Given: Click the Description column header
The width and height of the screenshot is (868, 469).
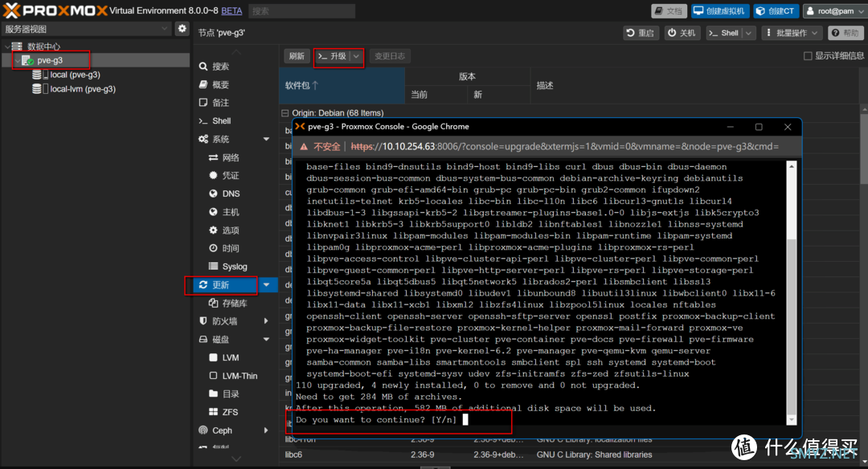Looking at the screenshot, I should tap(694, 85).
